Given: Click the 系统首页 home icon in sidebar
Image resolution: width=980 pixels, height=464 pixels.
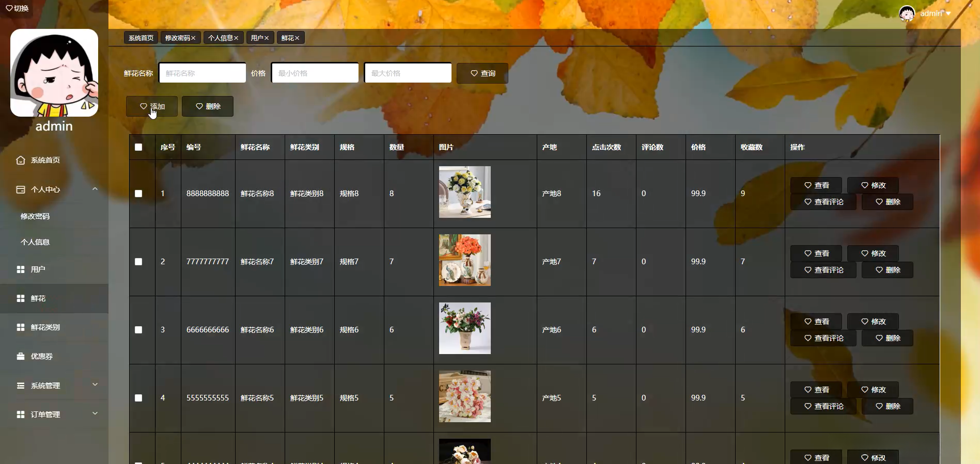Looking at the screenshot, I should point(21,160).
